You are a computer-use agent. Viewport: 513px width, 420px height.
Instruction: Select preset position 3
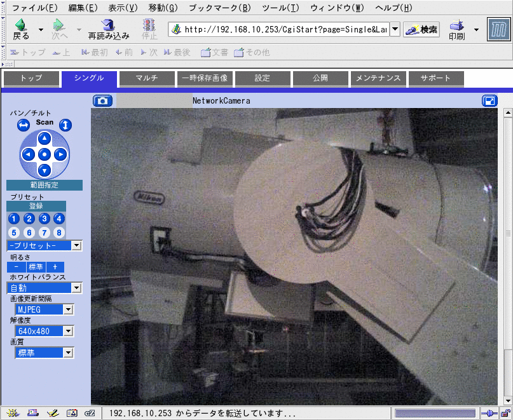tap(44, 219)
